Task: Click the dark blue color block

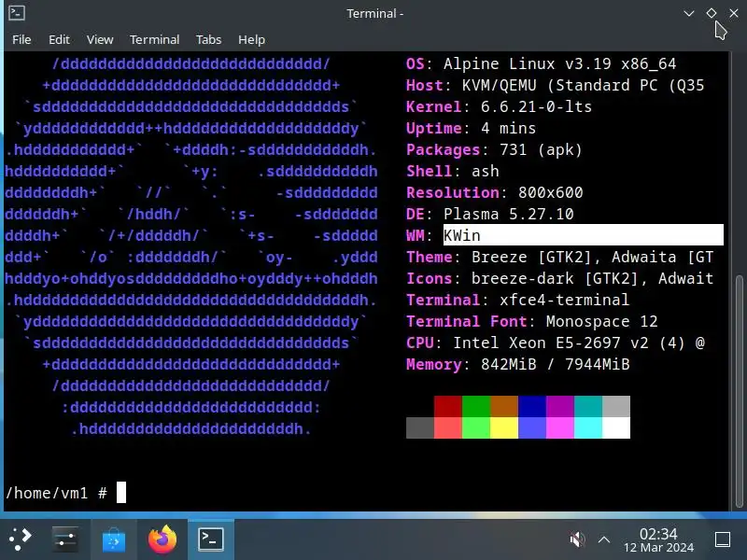Action: pos(532,406)
